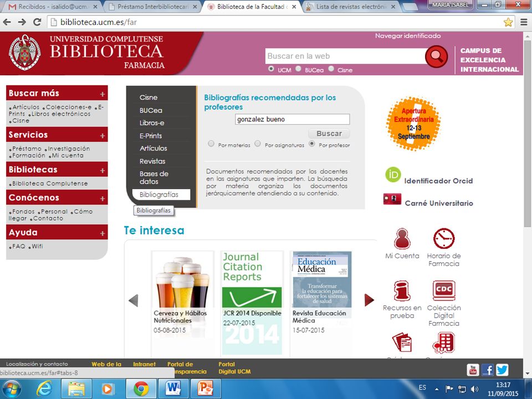This screenshot has height=399, width=532.
Task: Select the UCM search radio button
Action: (x=271, y=69)
